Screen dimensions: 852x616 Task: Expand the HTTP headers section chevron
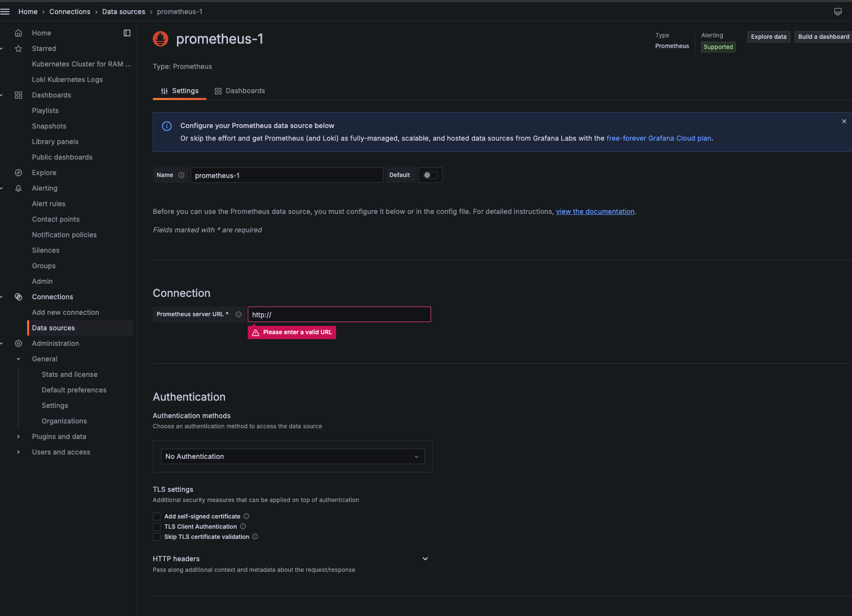425,559
